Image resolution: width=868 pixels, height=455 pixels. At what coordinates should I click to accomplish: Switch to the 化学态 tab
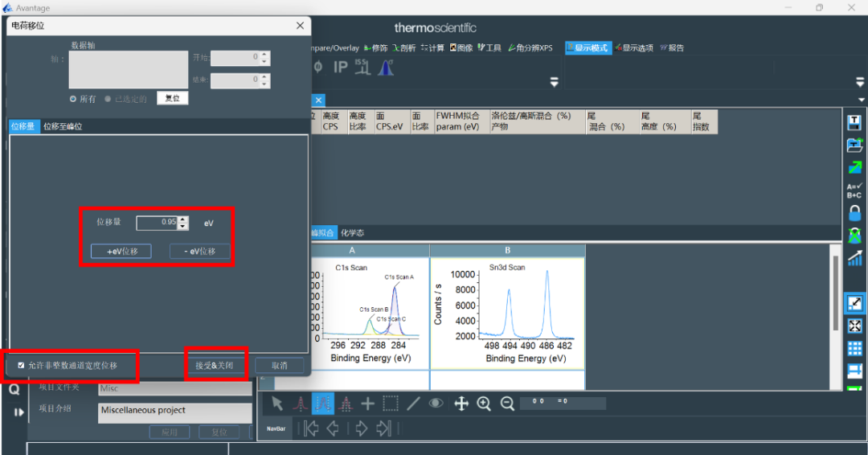tap(352, 233)
